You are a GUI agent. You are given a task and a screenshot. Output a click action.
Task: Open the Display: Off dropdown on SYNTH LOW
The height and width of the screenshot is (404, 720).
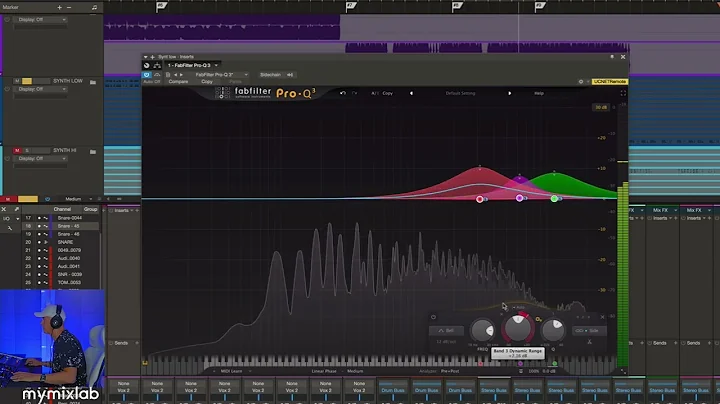pos(40,89)
